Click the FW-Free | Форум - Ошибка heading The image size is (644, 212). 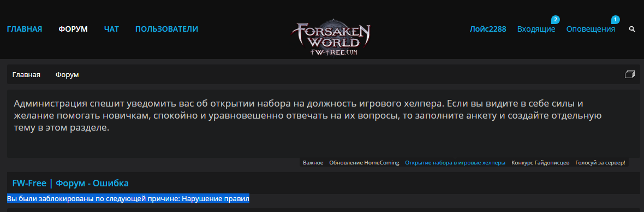tap(70, 183)
